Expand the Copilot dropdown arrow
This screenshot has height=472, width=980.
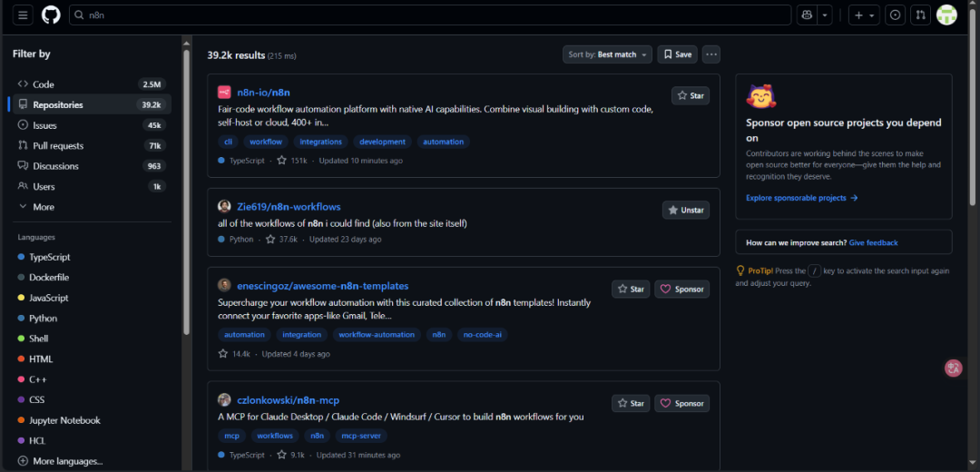point(825,15)
